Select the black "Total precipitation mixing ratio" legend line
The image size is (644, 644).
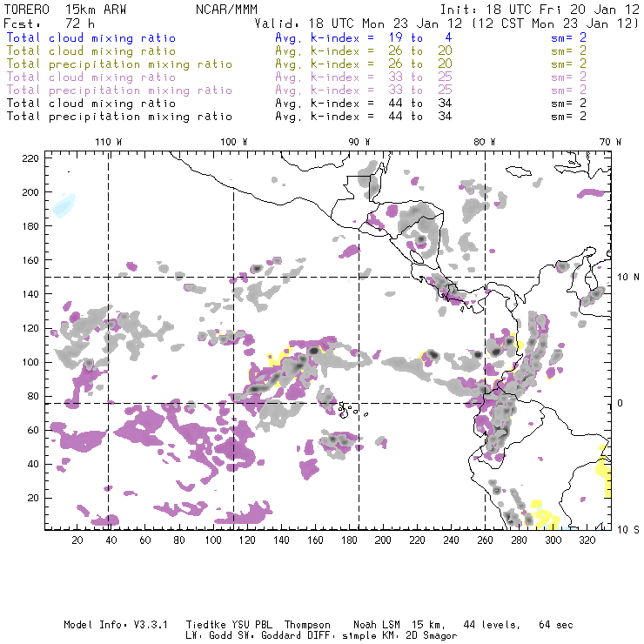[x=119, y=117]
